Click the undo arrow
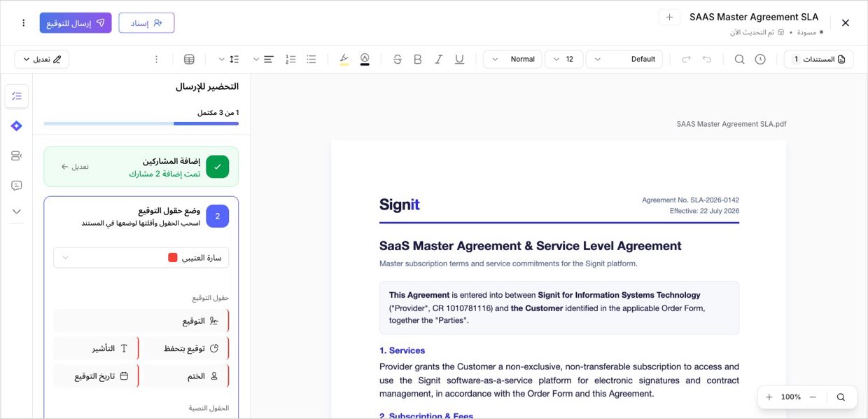The height and width of the screenshot is (419, 868). (x=707, y=60)
